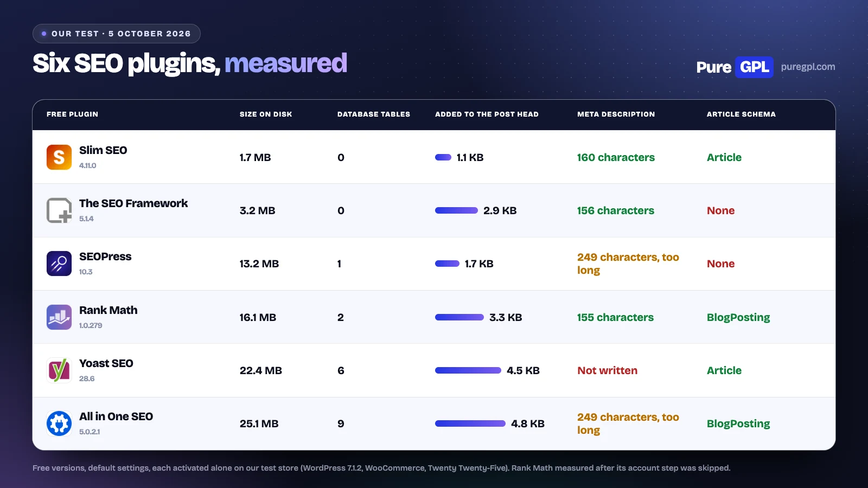Click The SEO Framework plugin icon

tap(59, 210)
